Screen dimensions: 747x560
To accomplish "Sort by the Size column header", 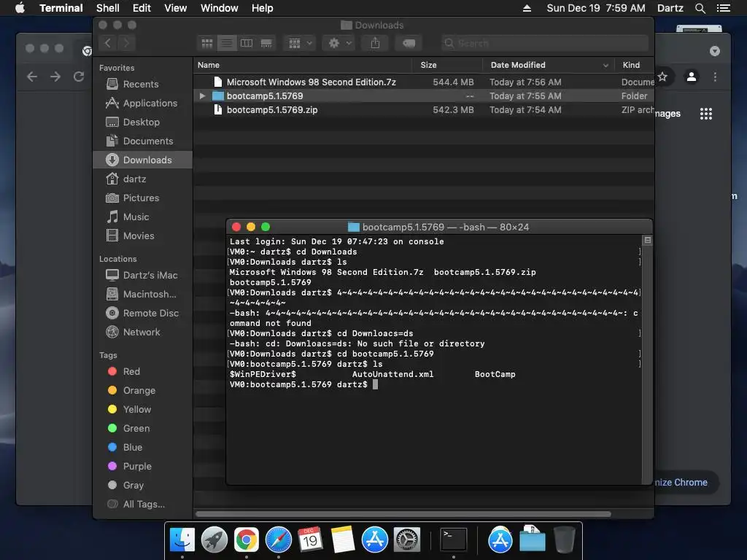I will tap(447, 65).
